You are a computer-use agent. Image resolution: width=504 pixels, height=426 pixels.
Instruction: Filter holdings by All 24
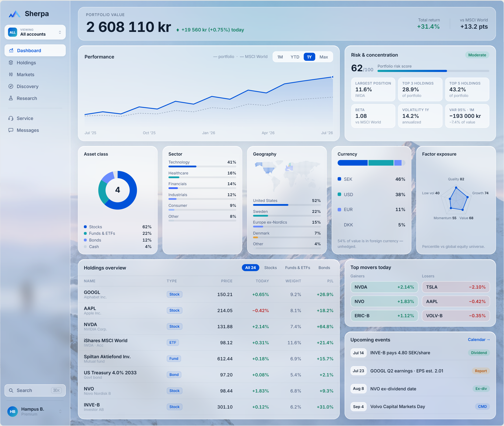coord(250,268)
